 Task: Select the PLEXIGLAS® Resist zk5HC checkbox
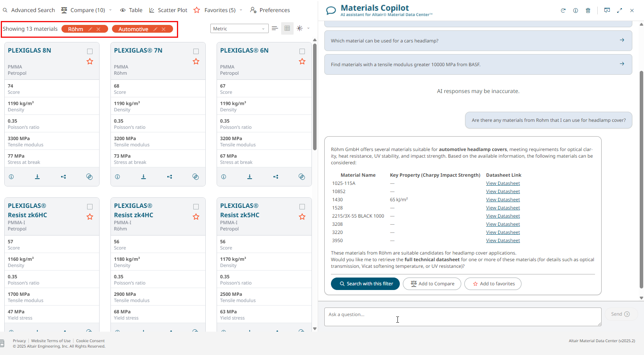pos(302,207)
